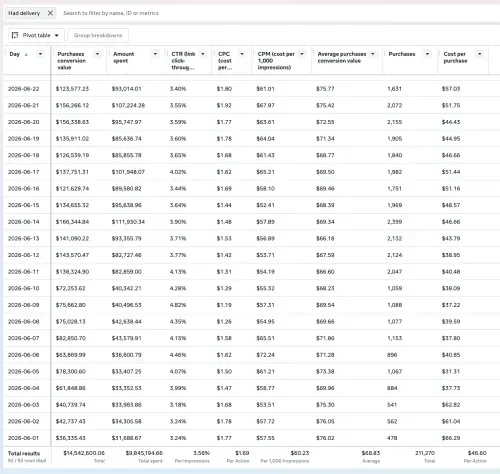The height and width of the screenshot is (474, 500).
Task: Click the $14,542,600.06 total conversion value
Action: tap(84, 453)
